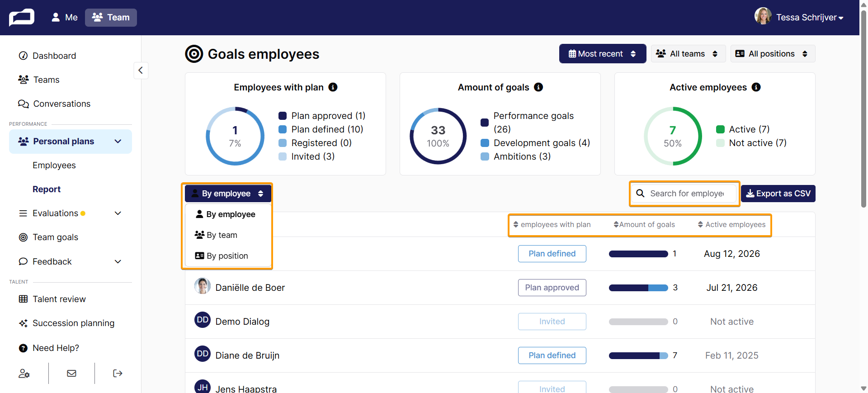Sort by employees with plan column

coord(552,225)
